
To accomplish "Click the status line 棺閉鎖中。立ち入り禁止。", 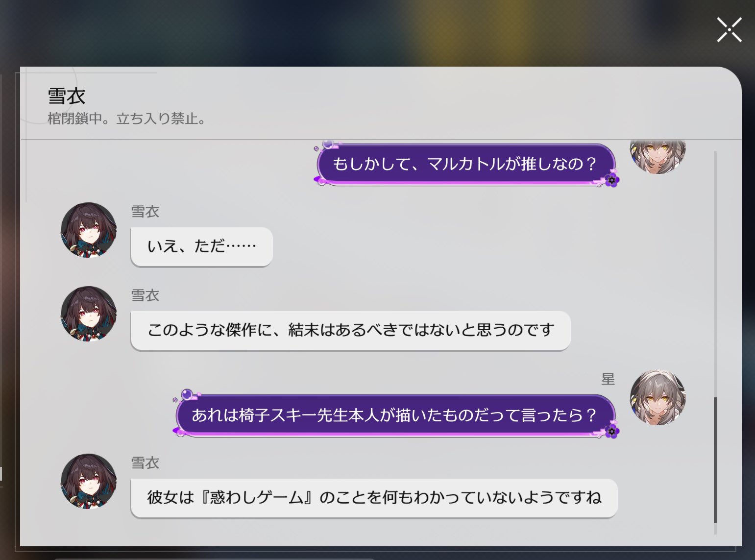I will 126,119.
